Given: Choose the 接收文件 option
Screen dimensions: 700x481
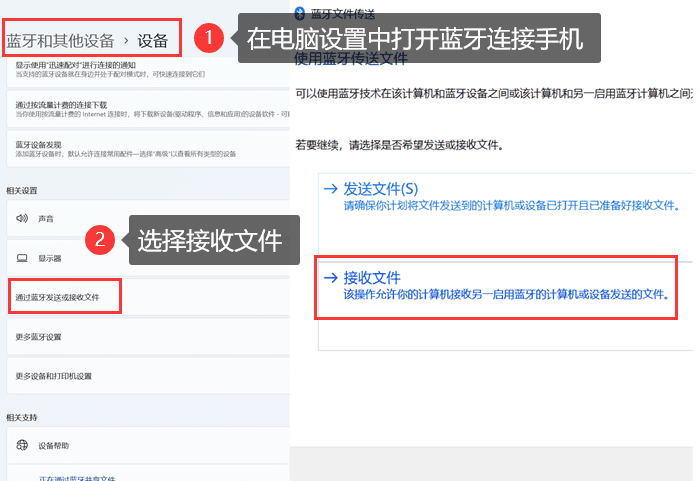Looking at the screenshot, I should [x=372, y=277].
